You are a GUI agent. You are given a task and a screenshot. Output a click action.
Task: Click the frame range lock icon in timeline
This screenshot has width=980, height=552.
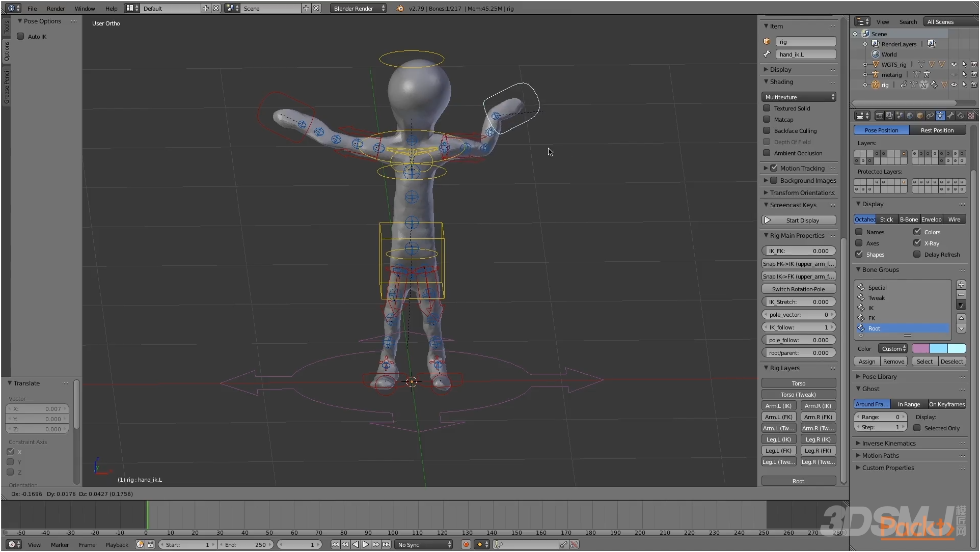coord(151,544)
